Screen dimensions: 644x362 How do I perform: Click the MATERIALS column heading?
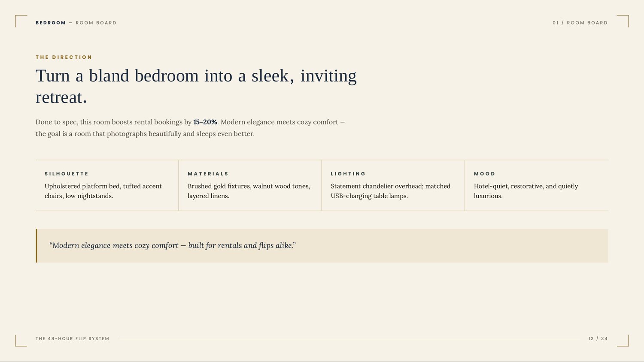(x=208, y=174)
